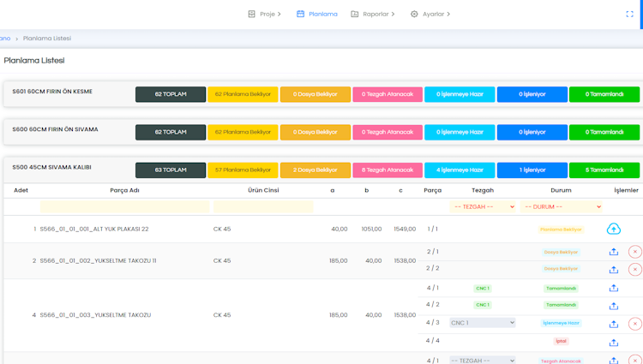
Task: Click 62 Planlama Bekliyor for S601
Action: (x=243, y=94)
